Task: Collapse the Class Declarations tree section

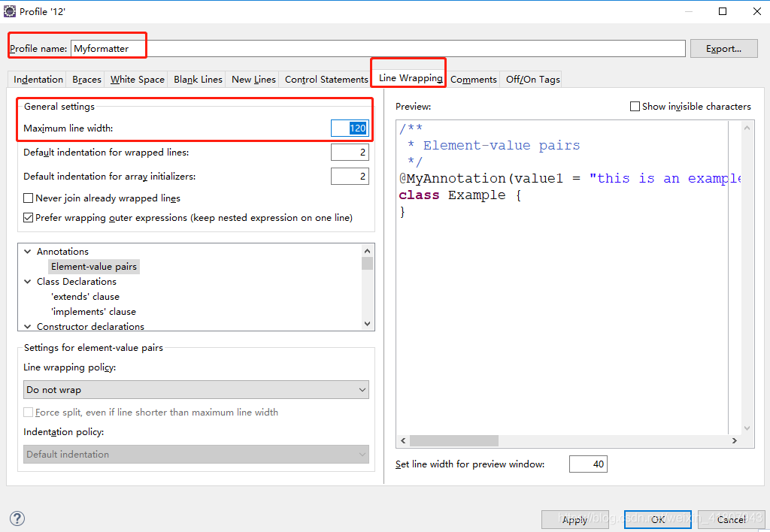Action: [27, 281]
